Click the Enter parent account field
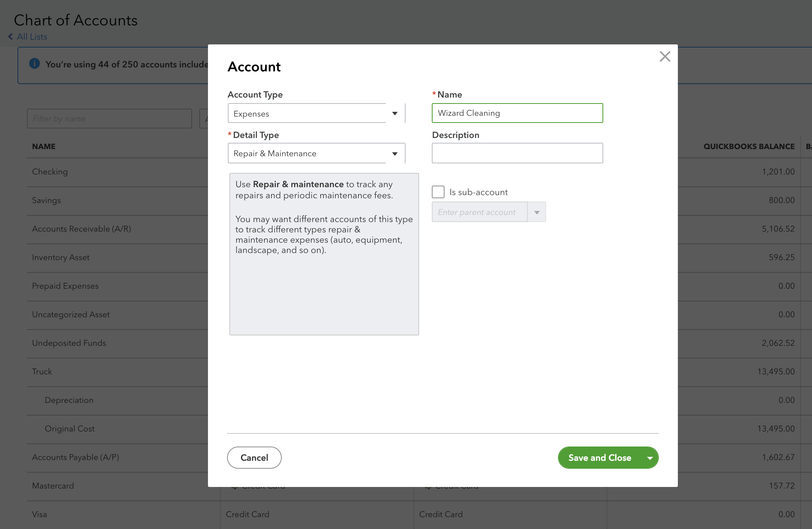Image resolution: width=812 pixels, height=529 pixels. click(x=479, y=212)
